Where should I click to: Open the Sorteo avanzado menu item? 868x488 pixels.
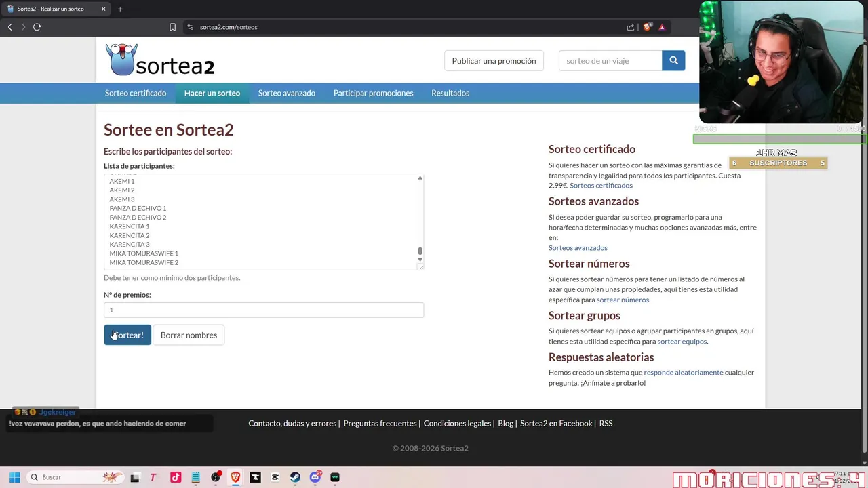[287, 93]
